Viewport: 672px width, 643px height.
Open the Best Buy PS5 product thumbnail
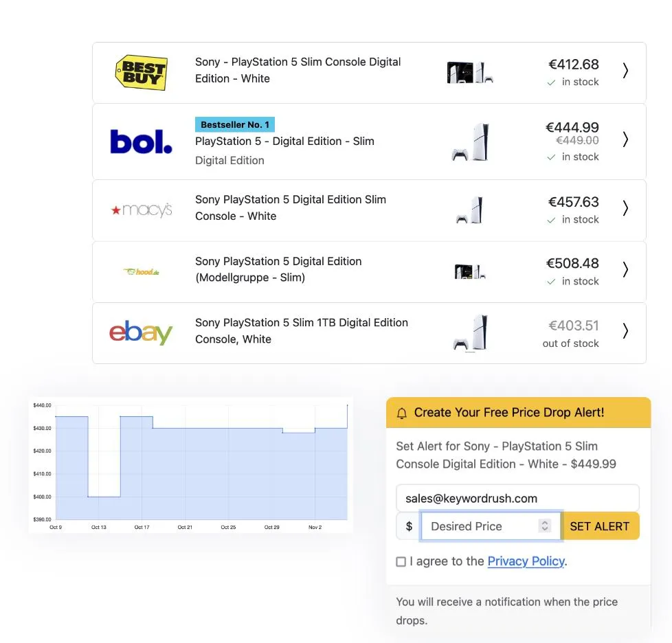pyautogui.click(x=470, y=72)
